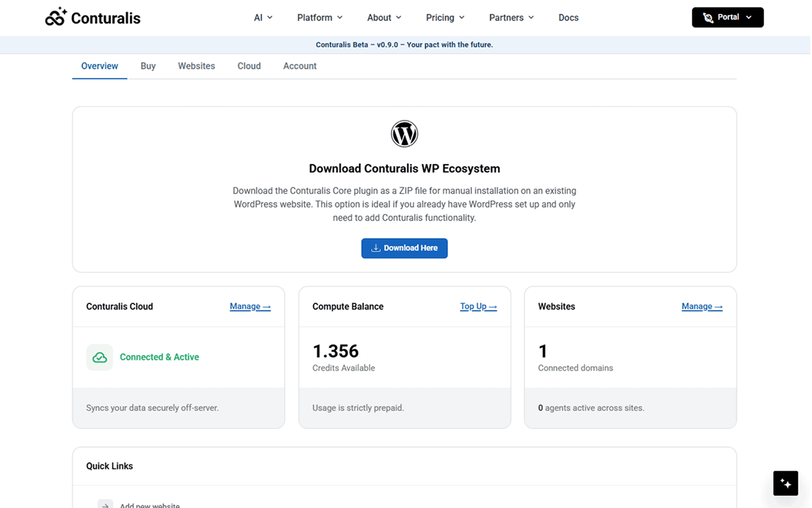Switch to the Buy tab

click(x=148, y=66)
